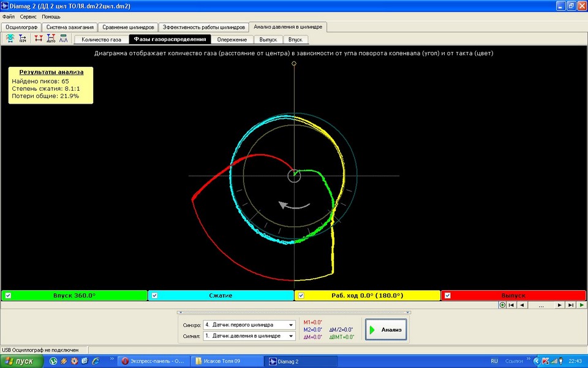Click the ΔM/2=0.0° value
This screenshot has width=588, height=368.
pos(341,330)
